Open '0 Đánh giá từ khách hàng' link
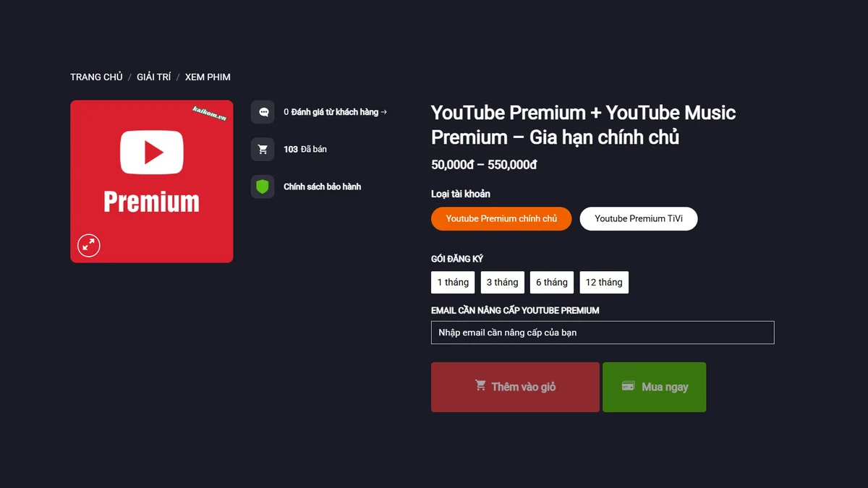This screenshot has height=488, width=868. (x=335, y=112)
